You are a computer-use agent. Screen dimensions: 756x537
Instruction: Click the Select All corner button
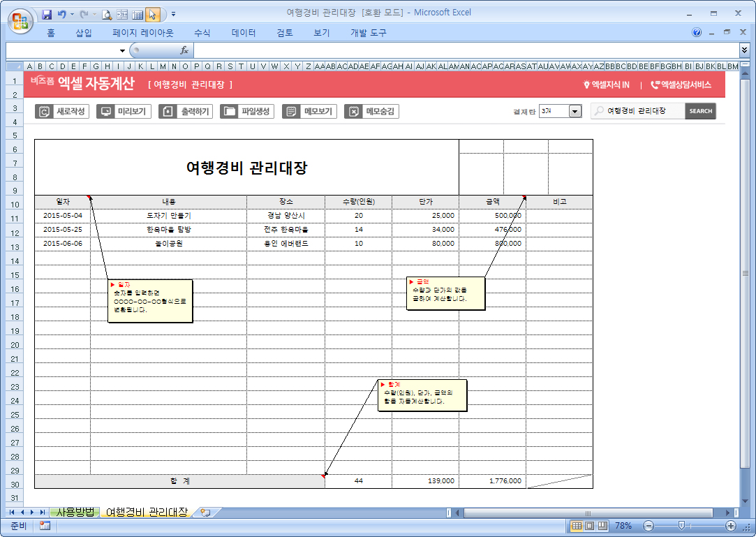tap(14, 66)
